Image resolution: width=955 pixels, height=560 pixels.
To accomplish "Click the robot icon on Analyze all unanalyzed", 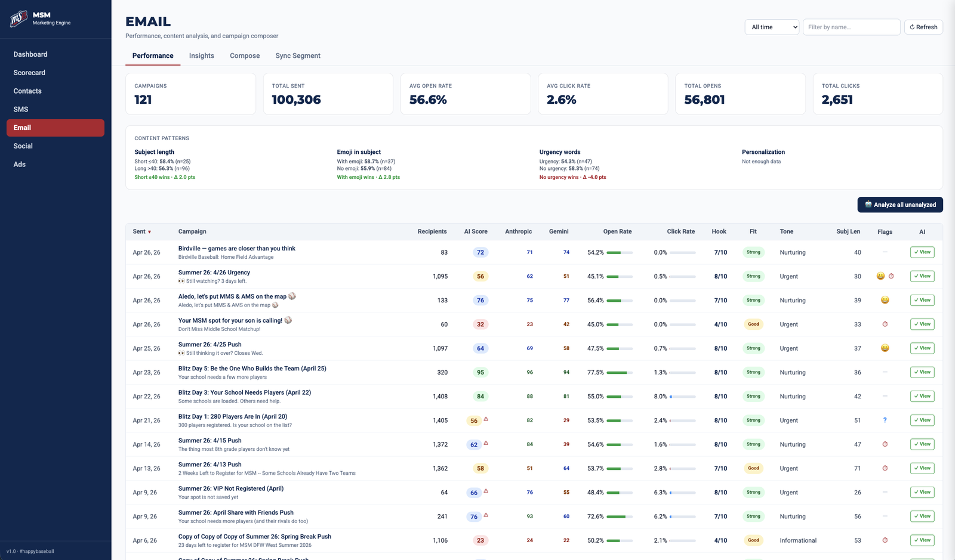I will tap(868, 205).
